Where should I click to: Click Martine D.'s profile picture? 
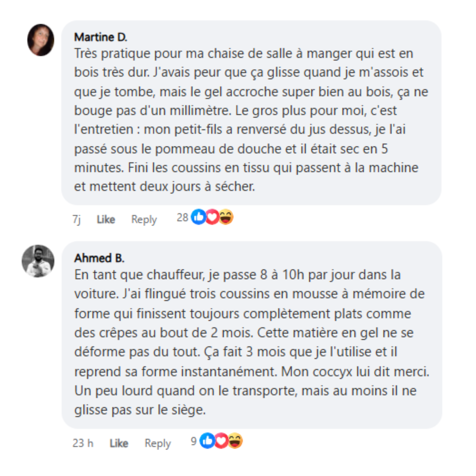(x=41, y=40)
